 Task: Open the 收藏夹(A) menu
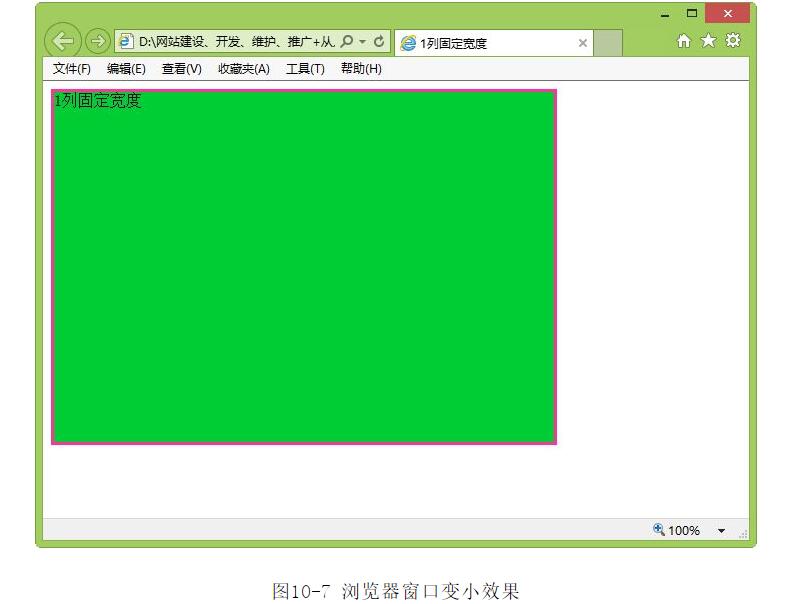[x=243, y=69]
